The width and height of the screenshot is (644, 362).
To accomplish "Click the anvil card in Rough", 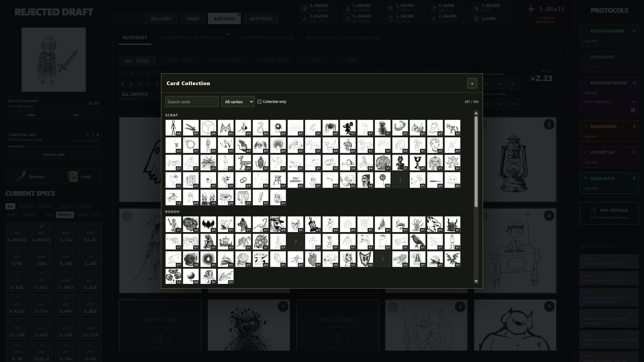I will (x=261, y=259).
